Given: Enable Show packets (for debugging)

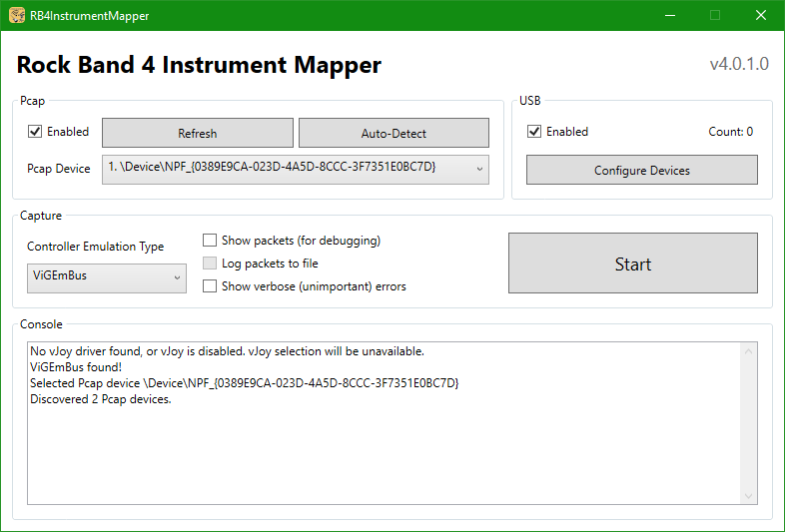Looking at the screenshot, I should pyautogui.click(x=210, y=241).
